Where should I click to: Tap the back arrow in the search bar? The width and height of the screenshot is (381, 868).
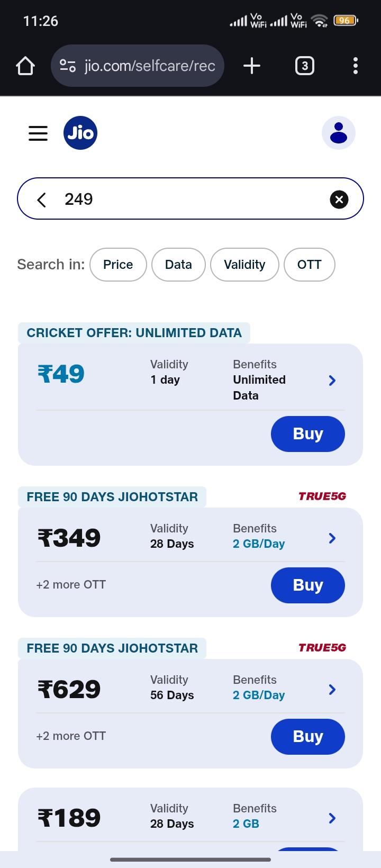tap(41, 200)
